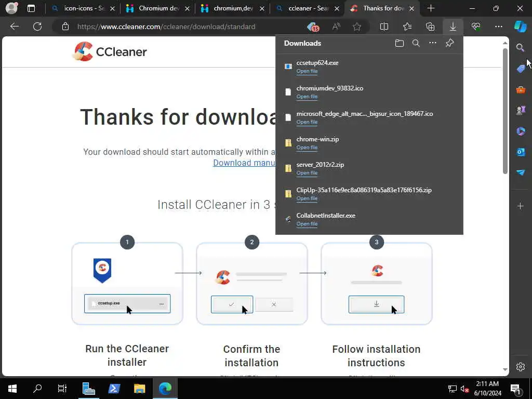
Task: Open Edge Settings and more menu
Action: [499, 26]
